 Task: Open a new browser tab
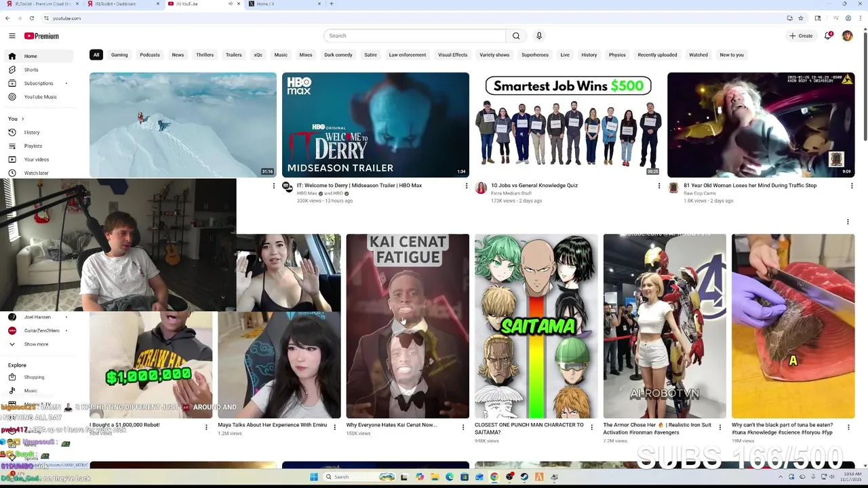pos(331,4)
